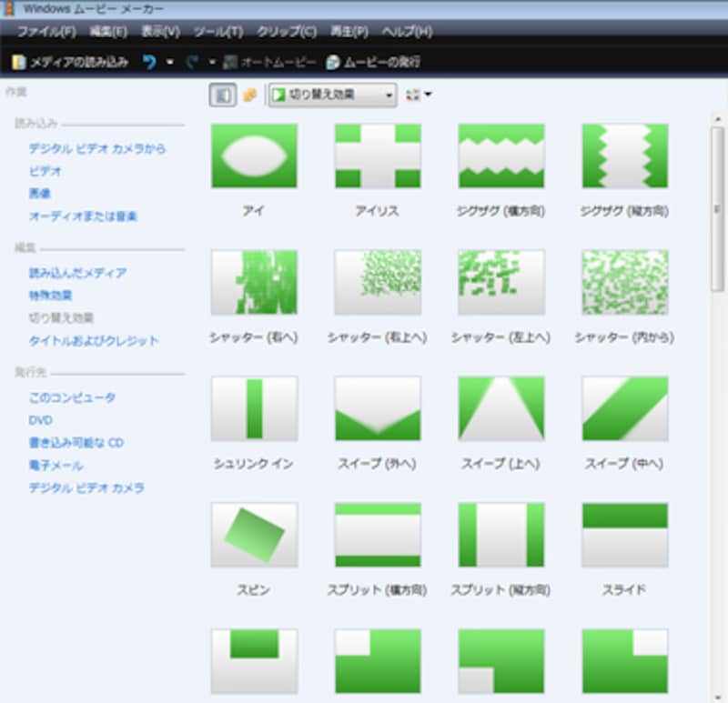The height and width of the screenshot is (703, 728).
Task: Choose the スライド transition thumbnail
Action: (x=624, y=535)
